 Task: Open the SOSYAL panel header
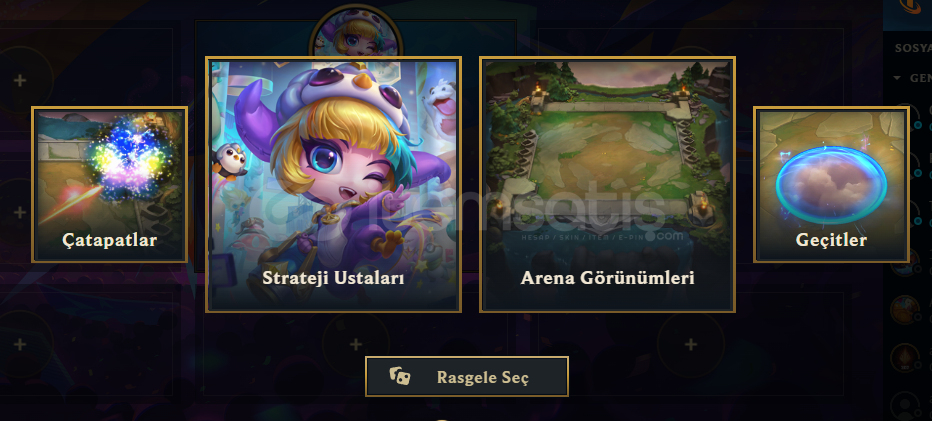click(x=913, y=48)
